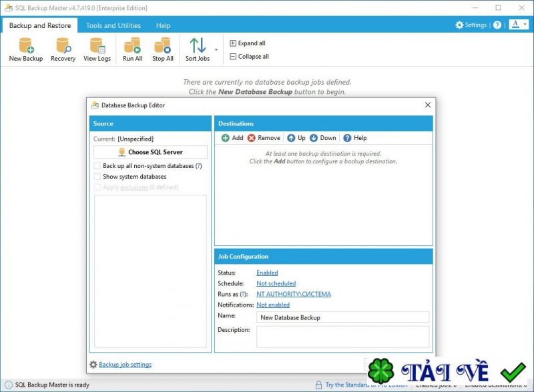Click the gear icon beside Backup job settings
534x392 pixels.
coord(93,365)
